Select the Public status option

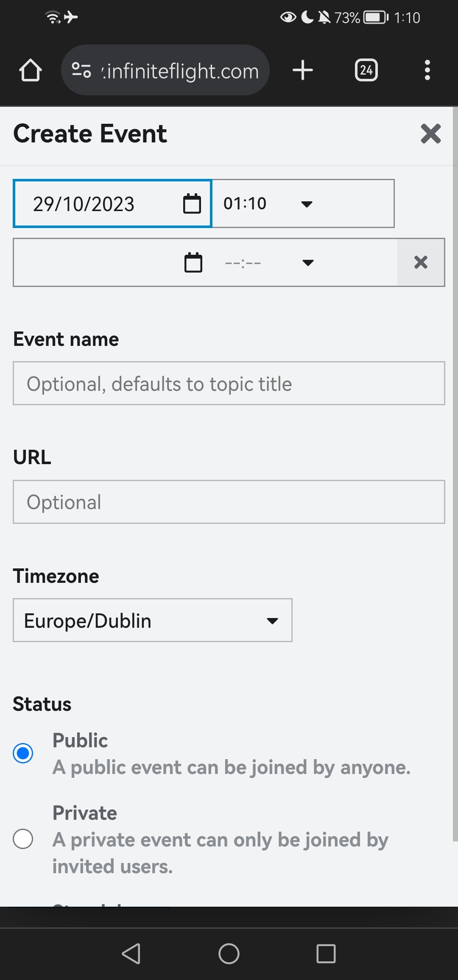click(x=23, y=753)
